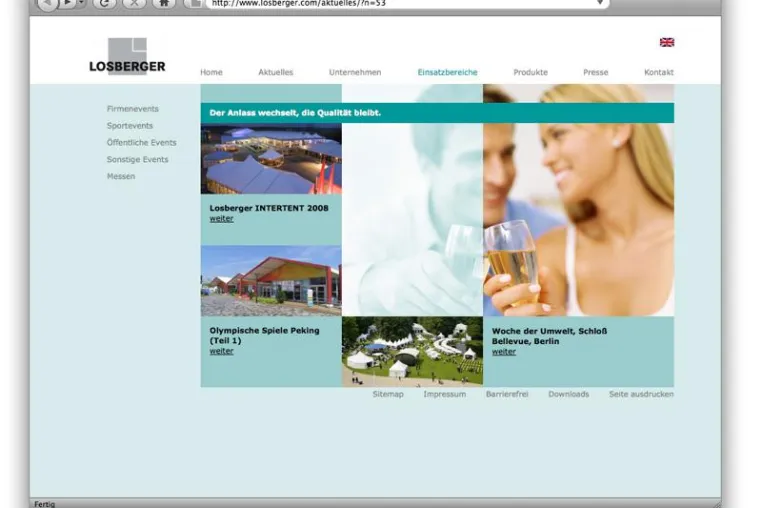Open the Barrierefrei footer link
Image resolution: width=762 pixels, height=508 pixels.
507,394
